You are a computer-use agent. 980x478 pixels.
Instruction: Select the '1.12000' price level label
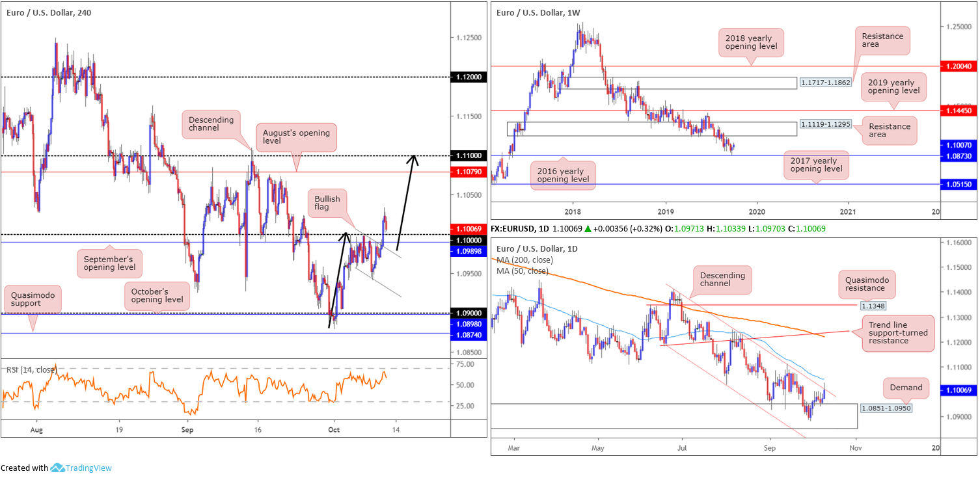(469, 77)
